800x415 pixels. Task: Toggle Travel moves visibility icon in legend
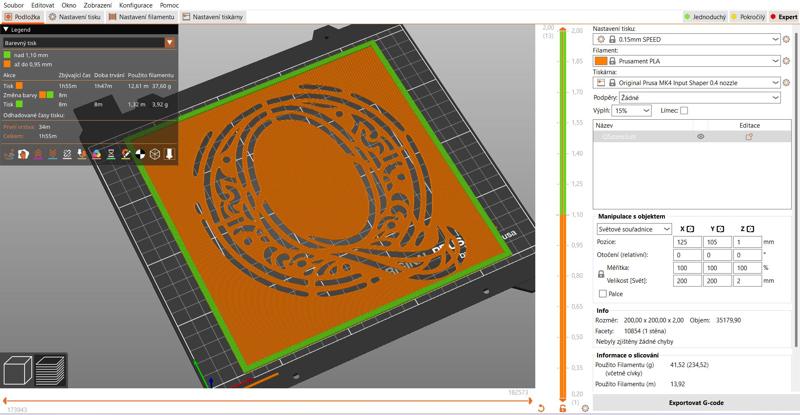coord(9,154)
